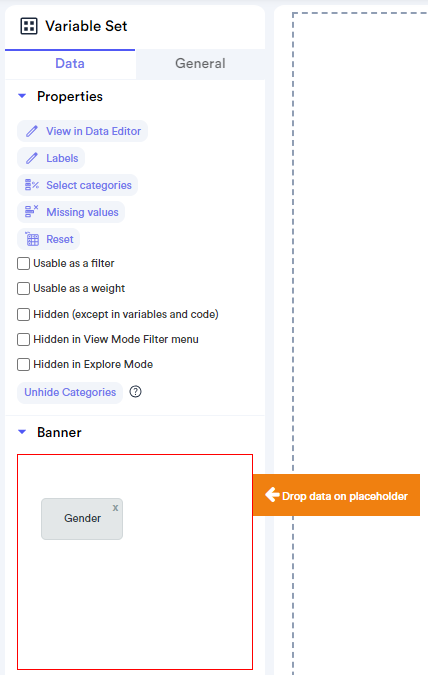Select the Data tab
428x675 pixels.
[x=70, y=64]
